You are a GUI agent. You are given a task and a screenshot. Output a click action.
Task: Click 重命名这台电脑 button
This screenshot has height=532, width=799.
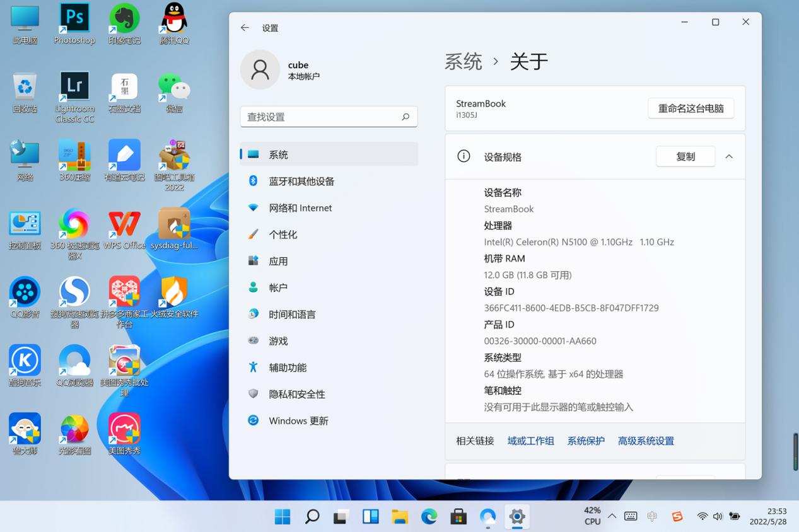click(x=691, y=108)
